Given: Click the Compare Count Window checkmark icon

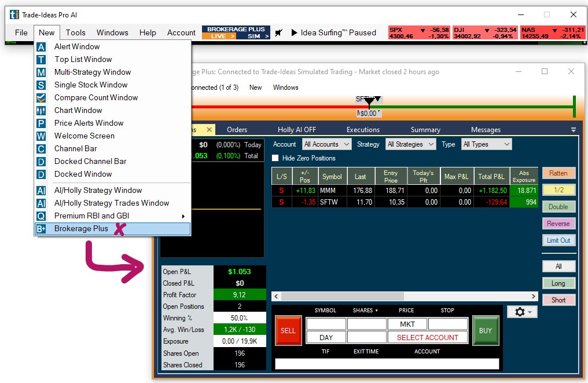Looking at the screenshot, I should [41, 98].
